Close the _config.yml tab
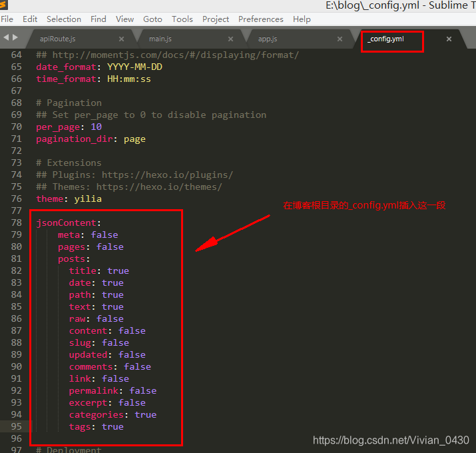476x453 pixels. click(449, 39)
